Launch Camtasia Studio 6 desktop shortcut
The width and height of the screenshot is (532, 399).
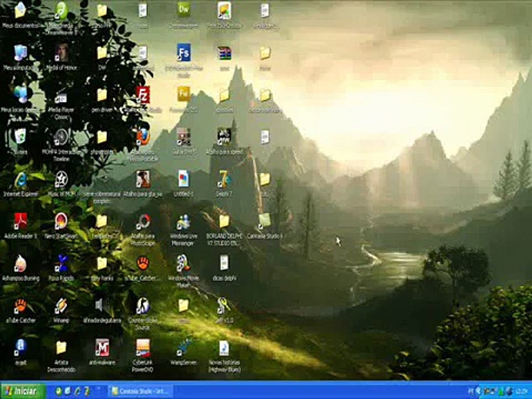(265, 221)
